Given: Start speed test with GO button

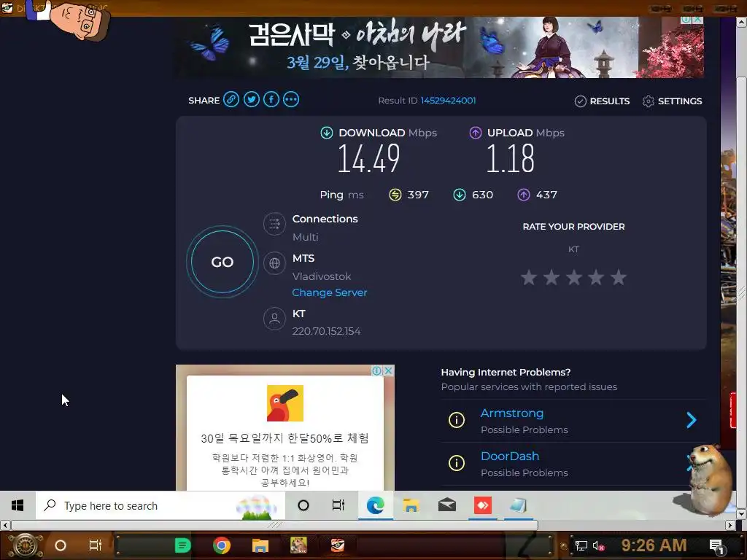Looking at the screenshot, I should point(222,262).
